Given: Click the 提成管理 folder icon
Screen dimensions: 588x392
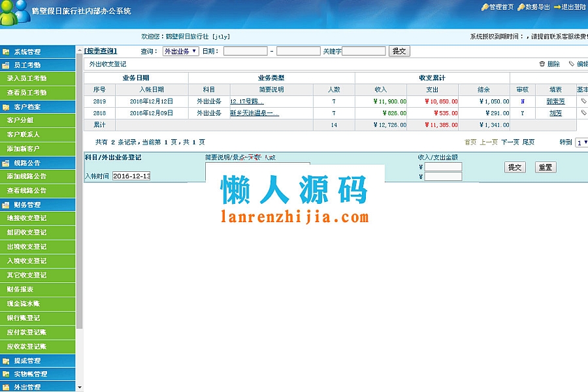Looking at the screenshot, I should (x=6, y=361).
